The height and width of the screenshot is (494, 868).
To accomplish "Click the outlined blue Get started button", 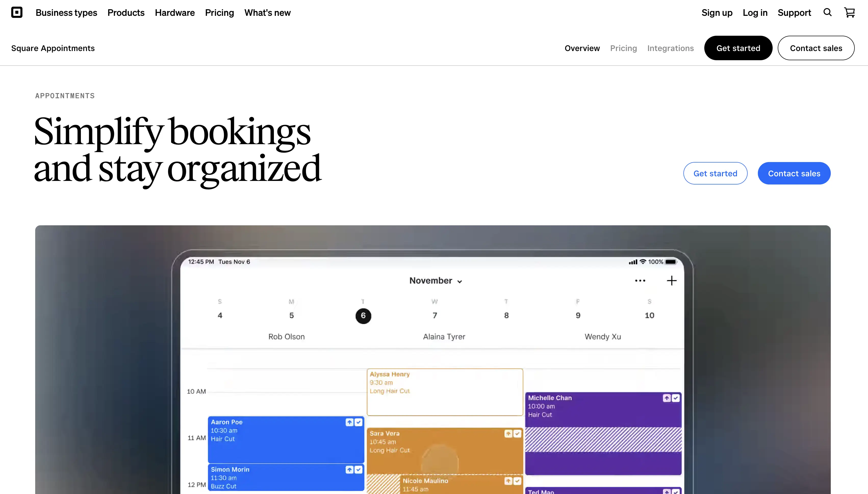I will tap(715, 173).
